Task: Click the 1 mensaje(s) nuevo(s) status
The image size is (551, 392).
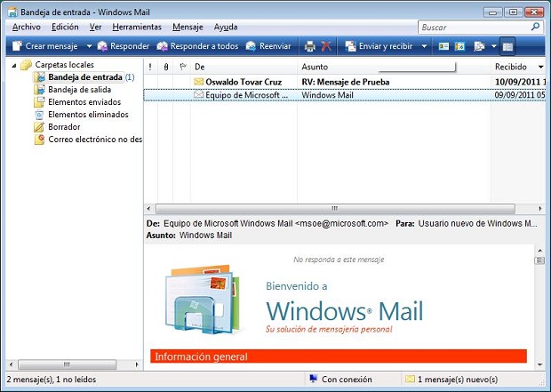Action: tap(451, 380)
